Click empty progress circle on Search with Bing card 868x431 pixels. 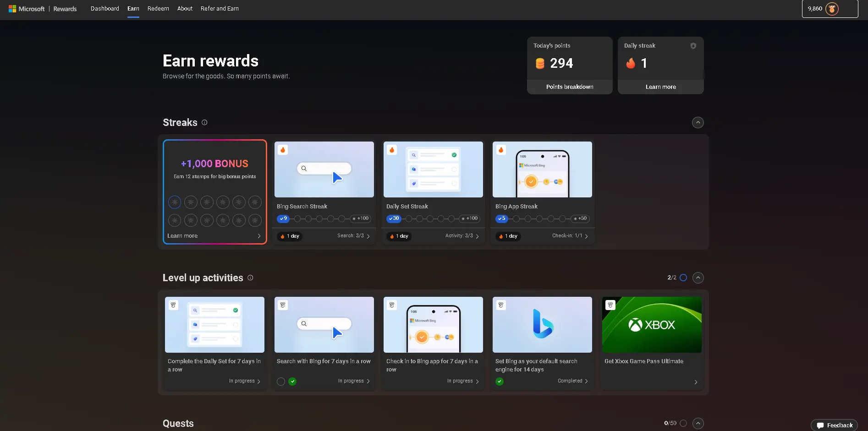coord(281,382)
